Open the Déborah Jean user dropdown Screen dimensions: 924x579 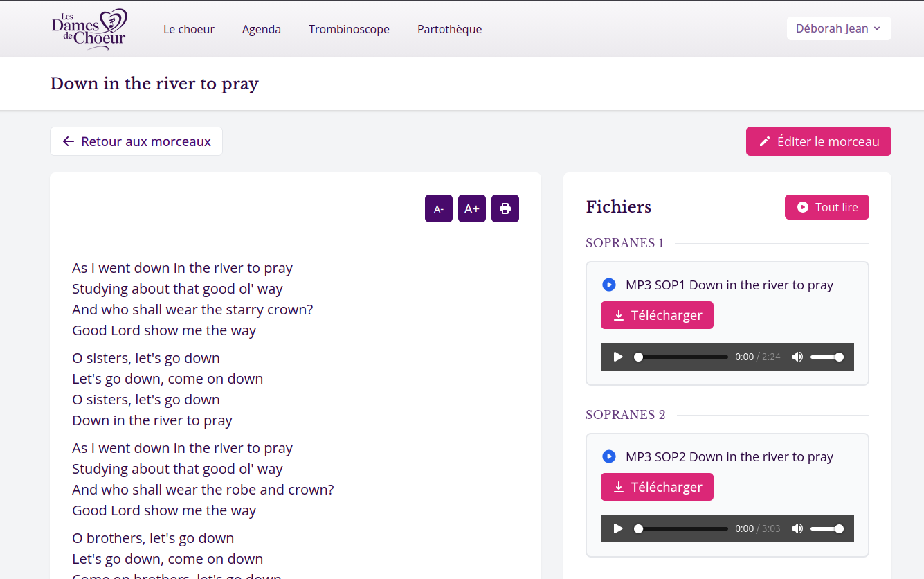click(838, 28)
